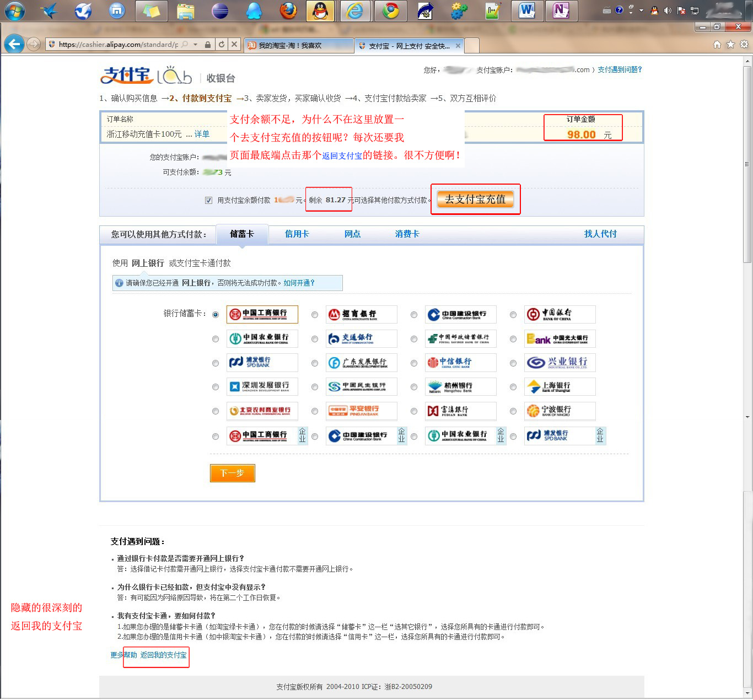Image resolution: width=753 pixels, height=700 pixels.
Task: Expand the system tray hidden icons arrow
Action: point(641,10)
